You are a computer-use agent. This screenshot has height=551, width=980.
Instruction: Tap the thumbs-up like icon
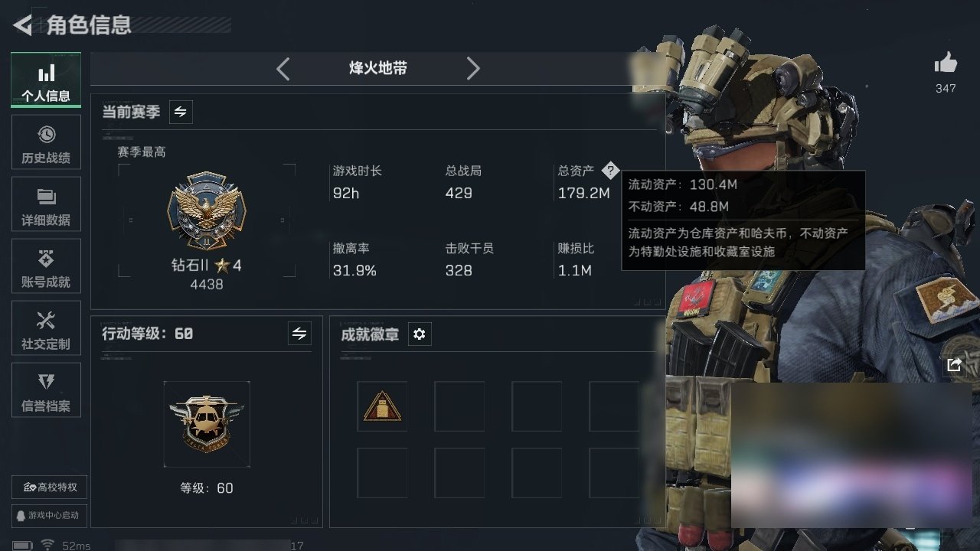pyautogui.click(x=946, y=64)
